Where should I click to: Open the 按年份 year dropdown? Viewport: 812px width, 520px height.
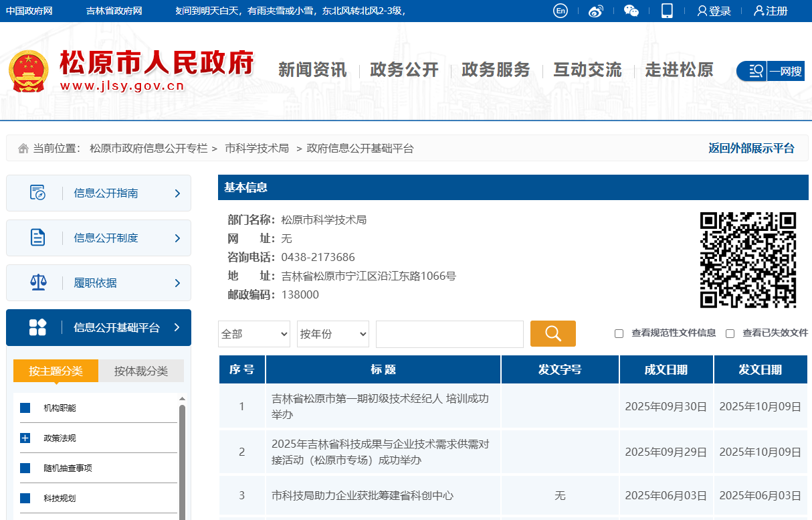tap(332, 334)
